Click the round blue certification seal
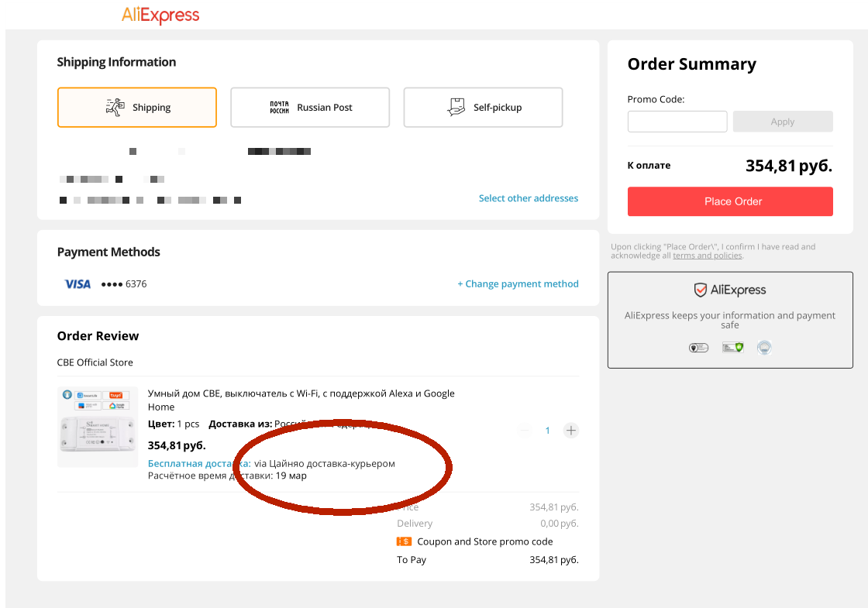Image resolution: width=868 pixels, height=608 pixels. (764, 348)
